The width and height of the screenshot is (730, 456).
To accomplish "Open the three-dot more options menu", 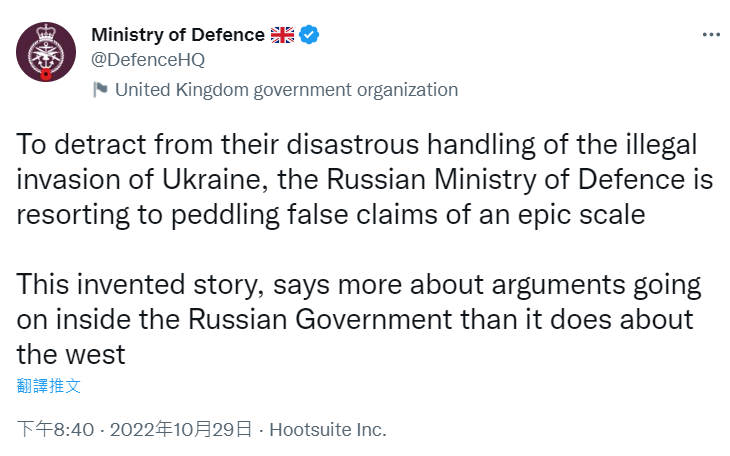I will [710, 35].
